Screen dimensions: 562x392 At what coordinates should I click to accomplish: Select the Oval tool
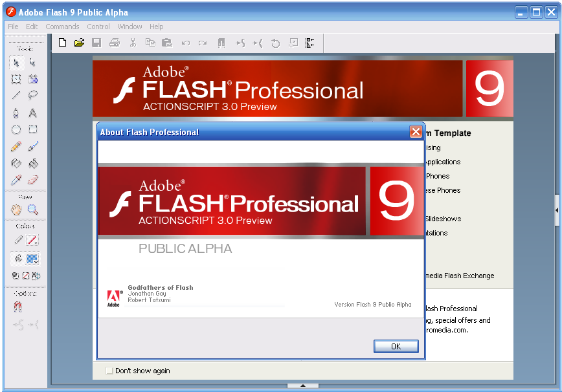click(16, 129)
